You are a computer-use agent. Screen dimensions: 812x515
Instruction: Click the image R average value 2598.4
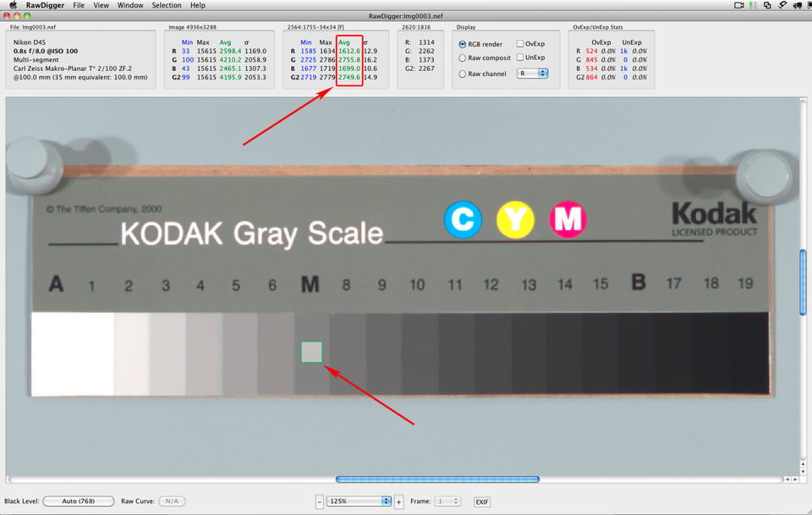(230, 52)
